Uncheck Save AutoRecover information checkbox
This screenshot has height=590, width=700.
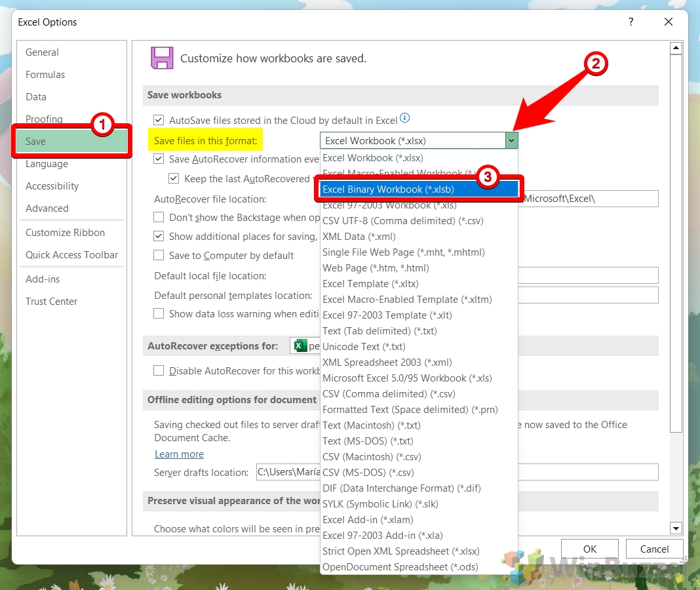159,159
